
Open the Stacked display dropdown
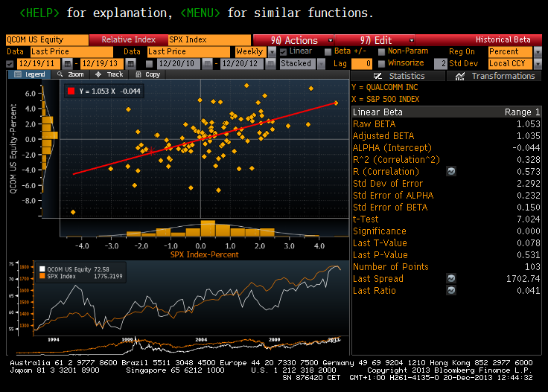[x=321, y=63]
